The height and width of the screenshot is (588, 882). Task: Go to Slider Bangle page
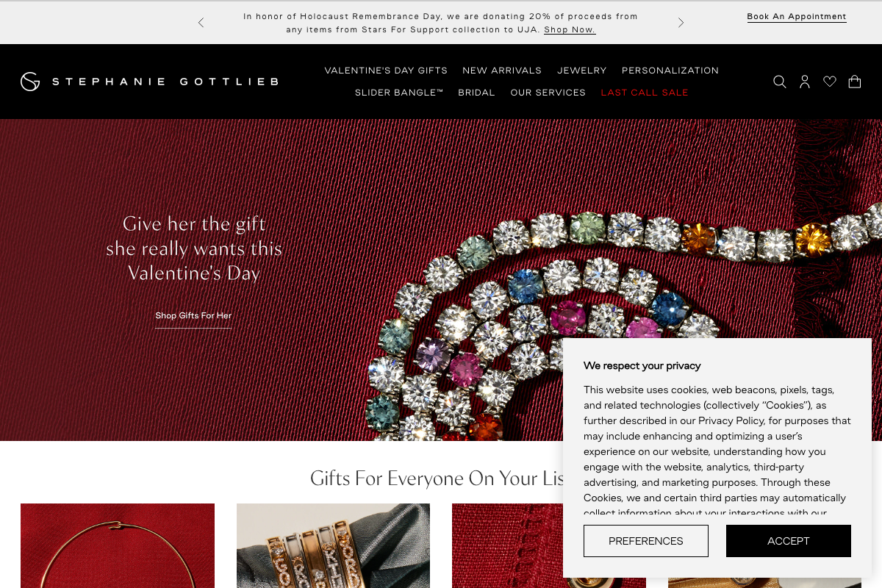pos(399,93)
